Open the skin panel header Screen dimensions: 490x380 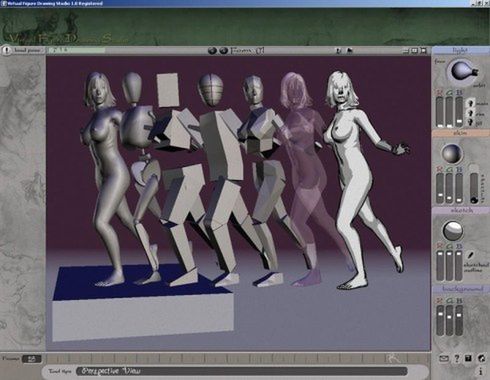[x=460, y=133]
